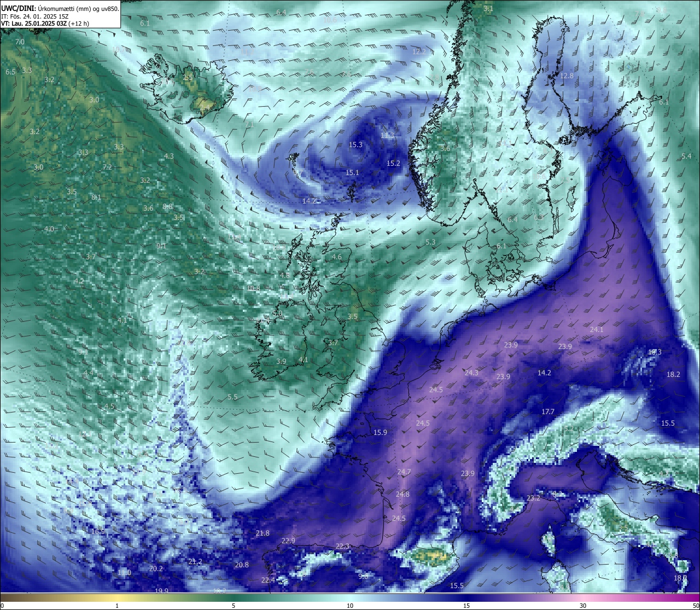700x610 pixels.
Task: Click the 7.2 value on the map
Action: [107, 167]
